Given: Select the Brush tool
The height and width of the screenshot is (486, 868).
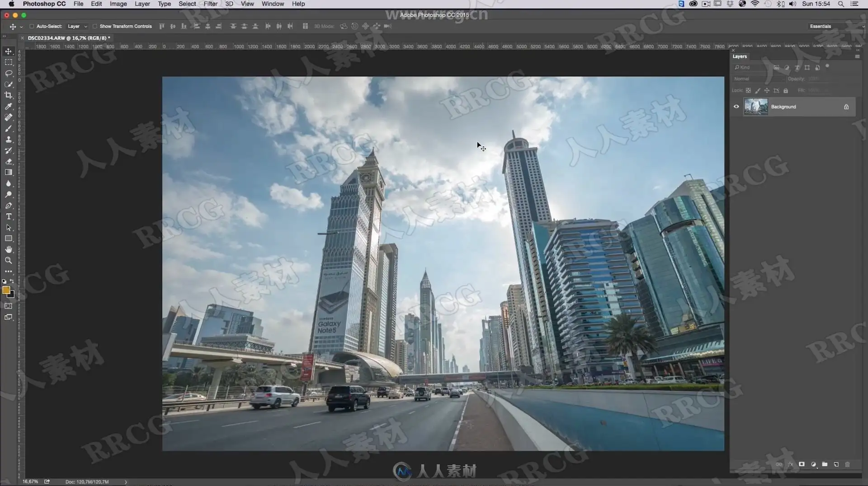Looking at the screenshot, I should [x=8, y=128].
